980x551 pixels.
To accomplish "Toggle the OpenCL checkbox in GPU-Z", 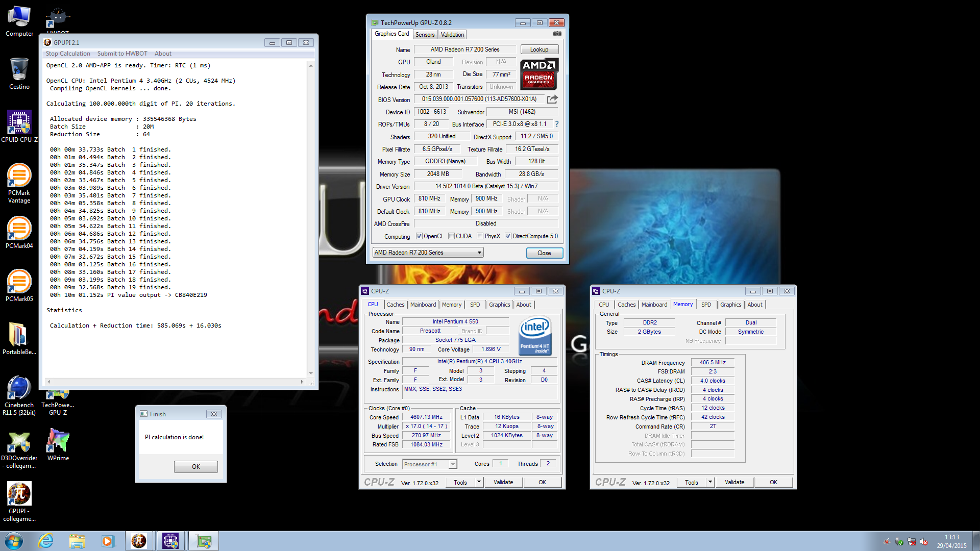I will pos(419,236).
